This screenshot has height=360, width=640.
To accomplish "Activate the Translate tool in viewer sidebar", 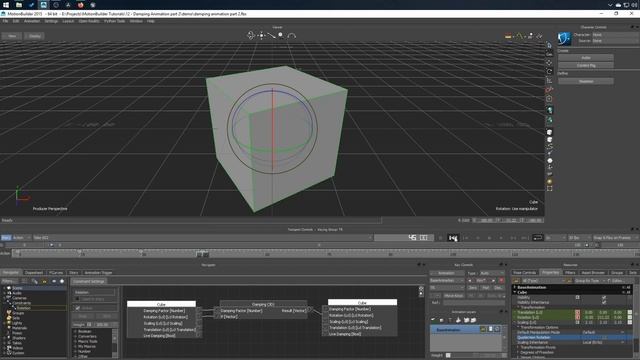I will click(x=549, y=62).
